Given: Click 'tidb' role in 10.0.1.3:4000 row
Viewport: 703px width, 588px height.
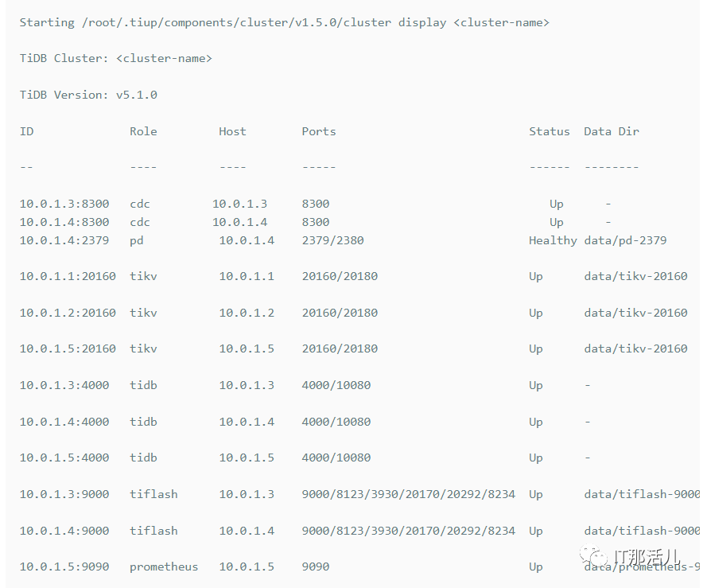Looking at the screenshot, I should [x=143, y=385].
